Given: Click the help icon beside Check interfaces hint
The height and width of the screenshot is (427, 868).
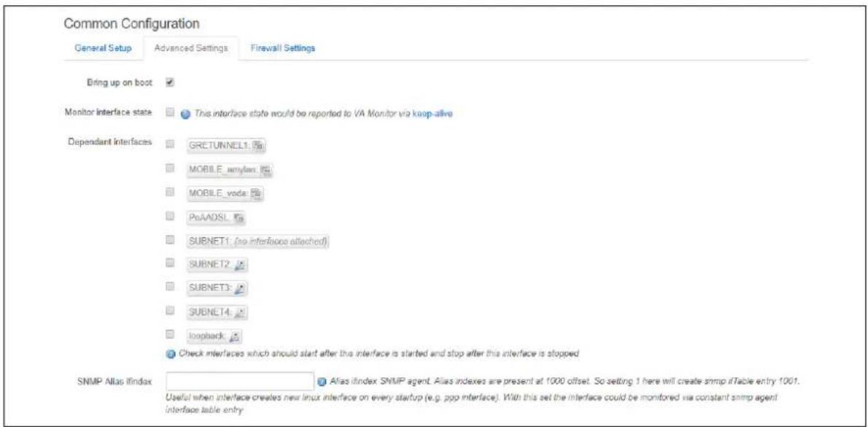Looking at the screenshot, I should click(x=171, y=353).
